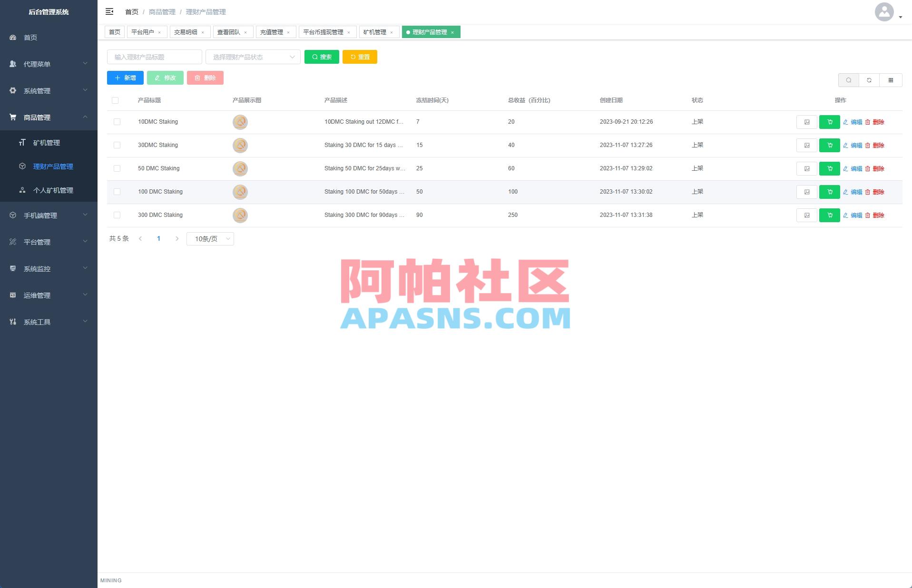Click the 新增 add button
The height and width of the screenshot is (588, 912).
tap(125, 78)
